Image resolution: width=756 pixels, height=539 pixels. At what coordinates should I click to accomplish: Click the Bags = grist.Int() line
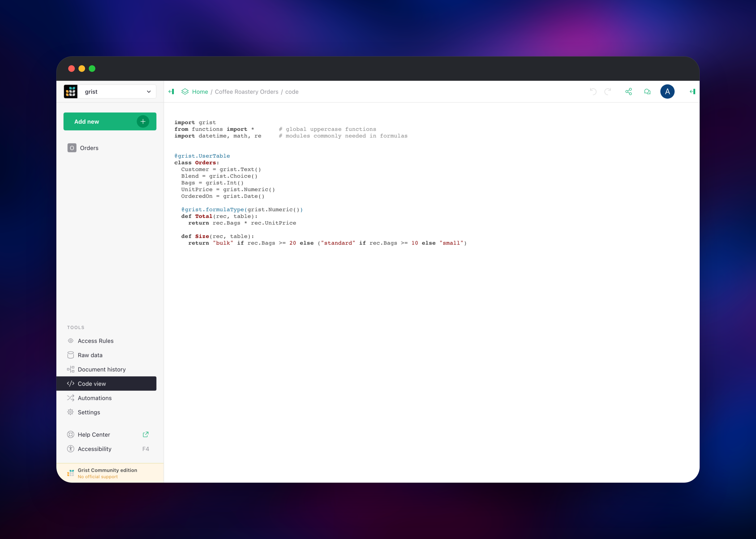point(212,183)
